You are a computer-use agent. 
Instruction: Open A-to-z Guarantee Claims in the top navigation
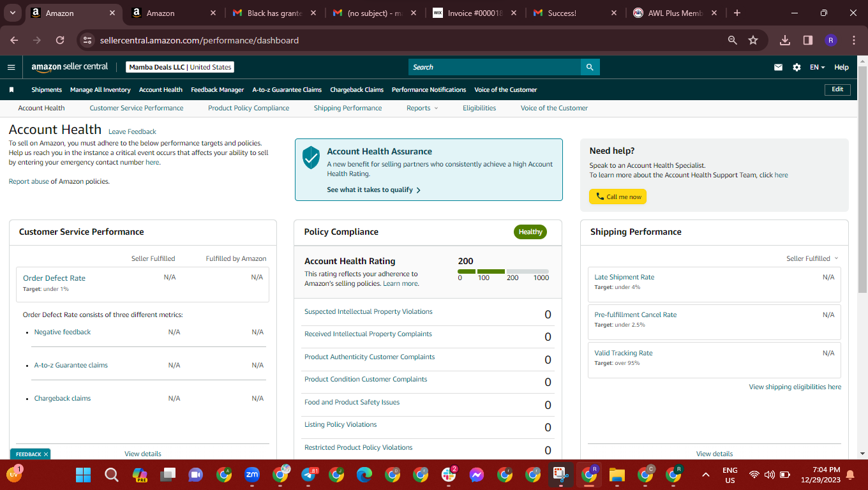pos(287,90)
